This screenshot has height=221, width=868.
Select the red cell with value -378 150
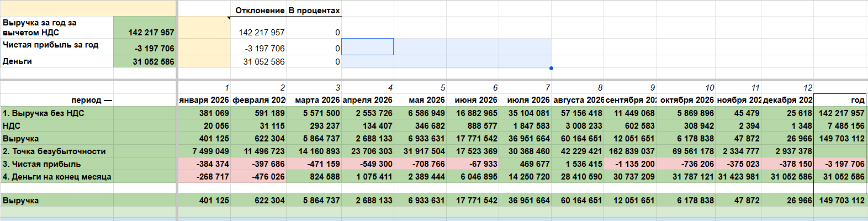tap(787, 164)
